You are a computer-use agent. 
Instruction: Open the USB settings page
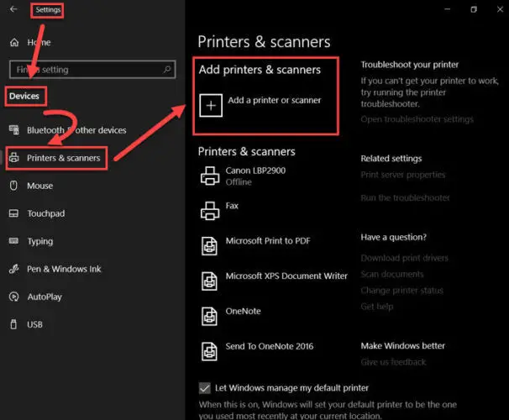pos(34,324)
